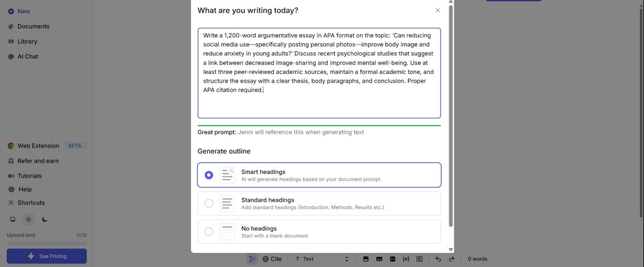
Task: Choose the No headings radio option
Action: tap(209, 232)
